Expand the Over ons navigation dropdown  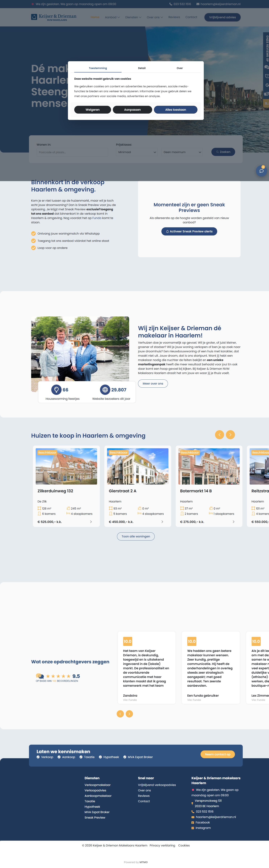pos(155,17)
